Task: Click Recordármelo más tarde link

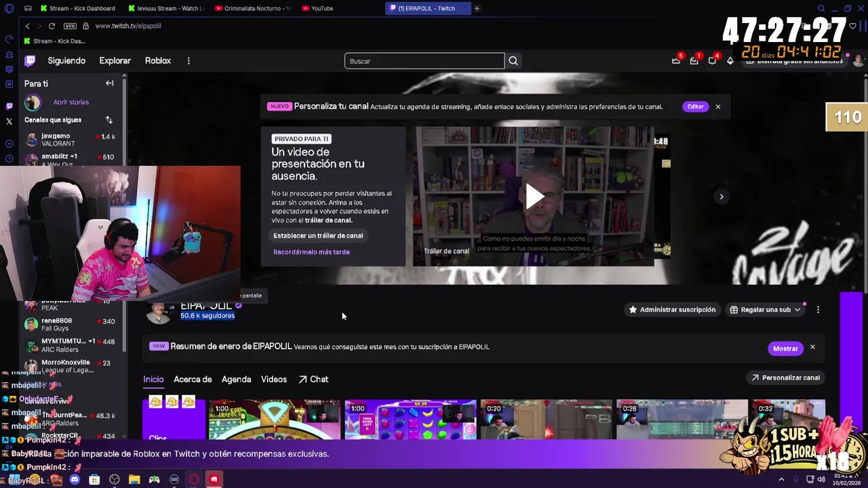Action: click(311, 252)
